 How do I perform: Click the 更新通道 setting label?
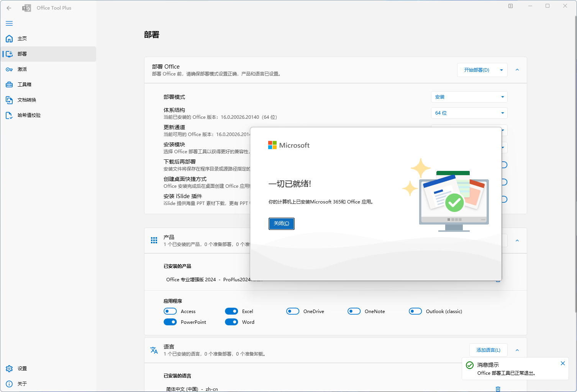pyautogui.click(x=174, y=127)
